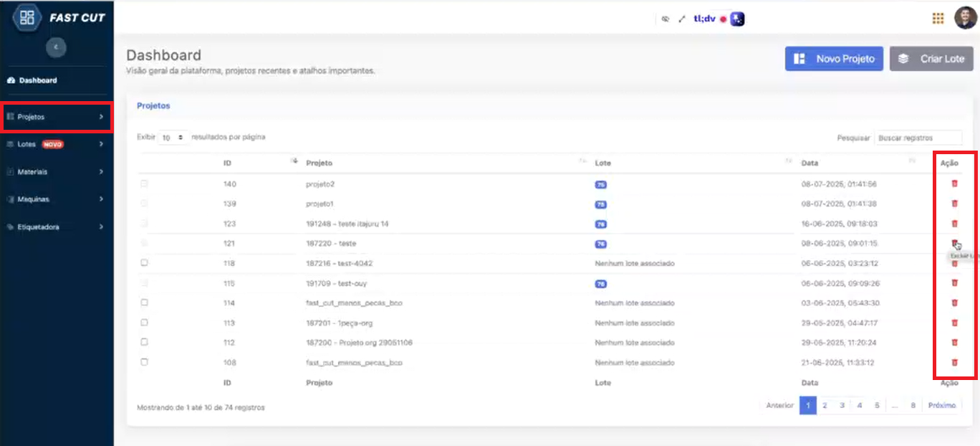Delete project 140 with its trash icon
Viewport: 980px width, 446px height.
pyautogui.click(x=954, y=184)
